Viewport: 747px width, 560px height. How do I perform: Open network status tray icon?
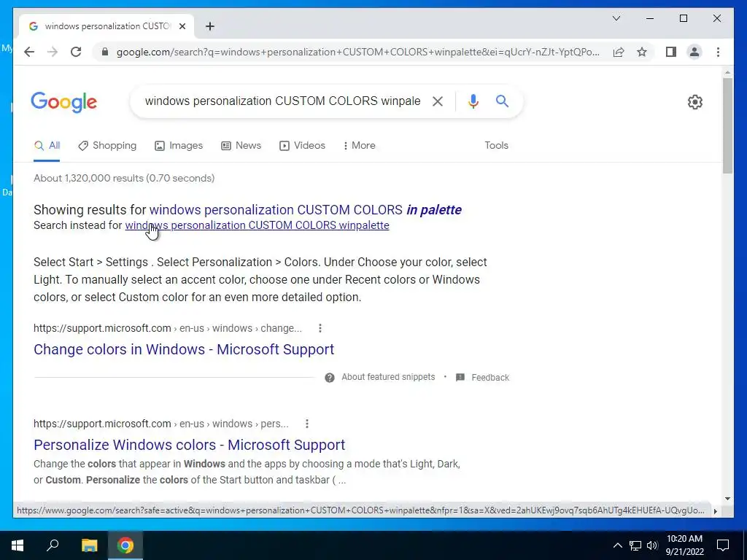(635, 545)
